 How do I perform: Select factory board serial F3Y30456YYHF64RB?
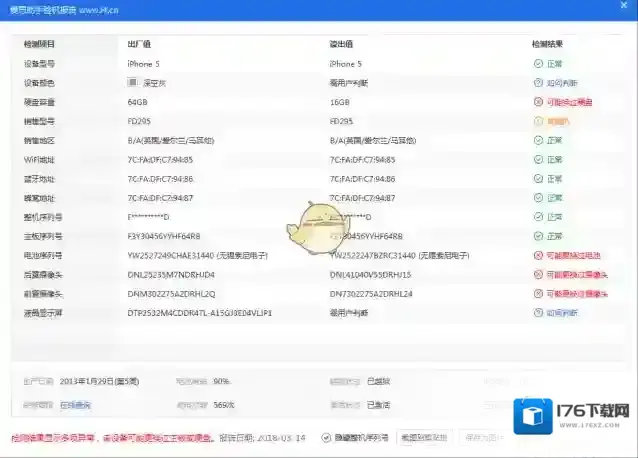(164, 236)
